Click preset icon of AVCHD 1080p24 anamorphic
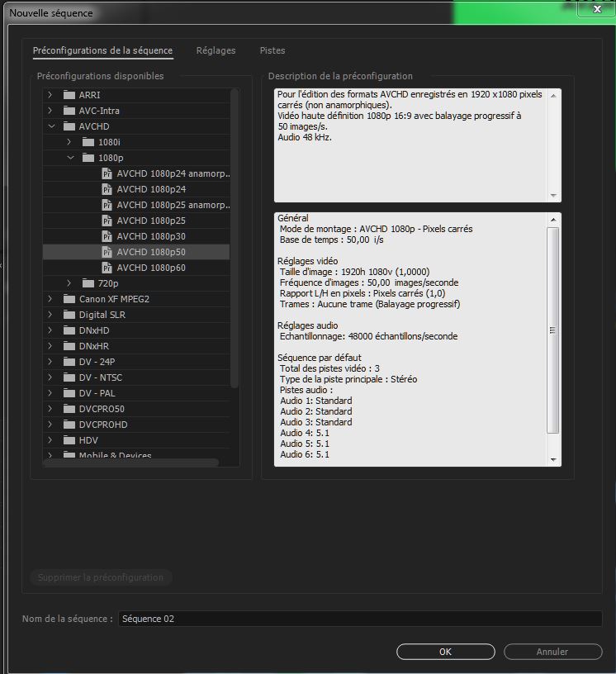616x674 pixels. click(107, 173)
